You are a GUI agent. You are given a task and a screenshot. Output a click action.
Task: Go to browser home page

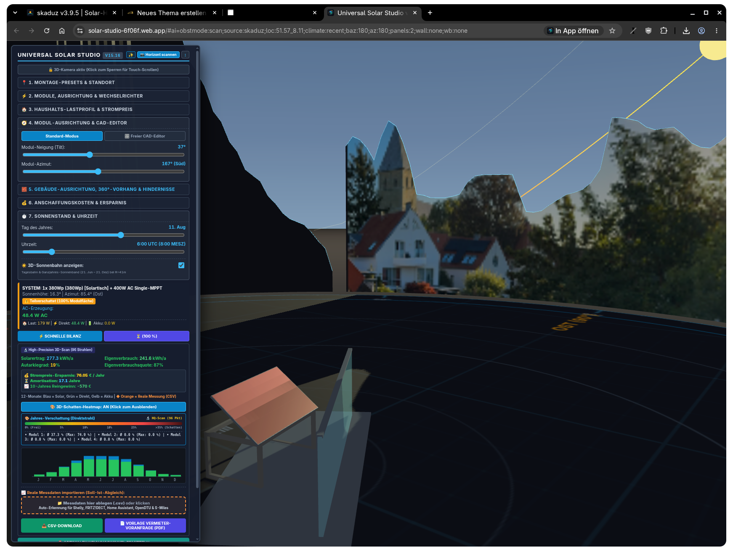click(62, 31)
